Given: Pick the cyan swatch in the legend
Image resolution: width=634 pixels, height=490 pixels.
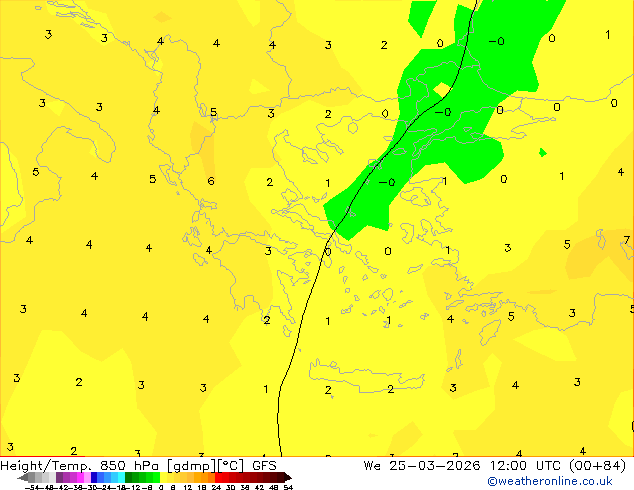Looking at the screenshot, I should click(x=121, y=477).
